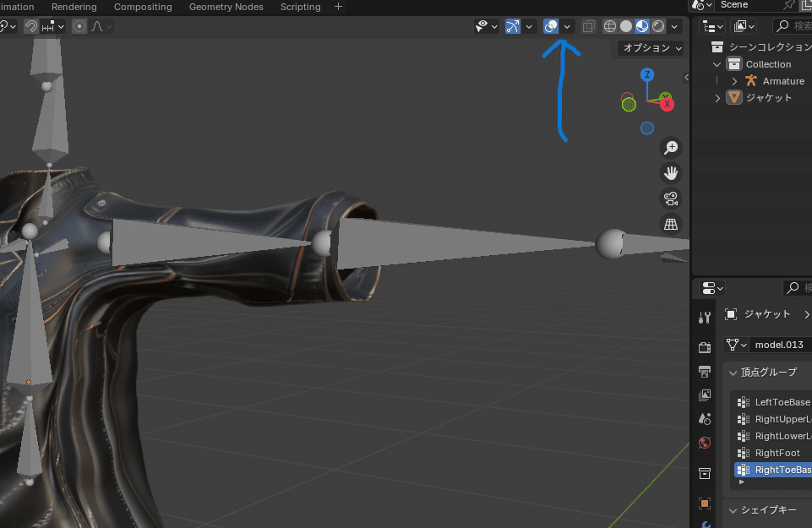Click the pan view hand button
The height and width of the screenshot is (528, 812).
[671, 173]
